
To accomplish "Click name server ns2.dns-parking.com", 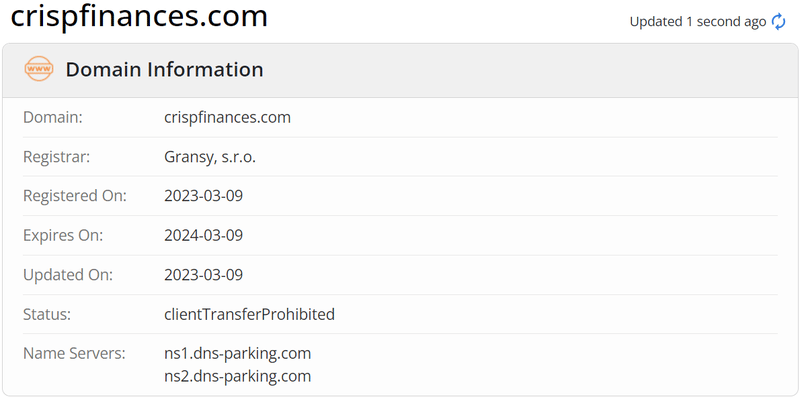I will [x=238, y=377].
